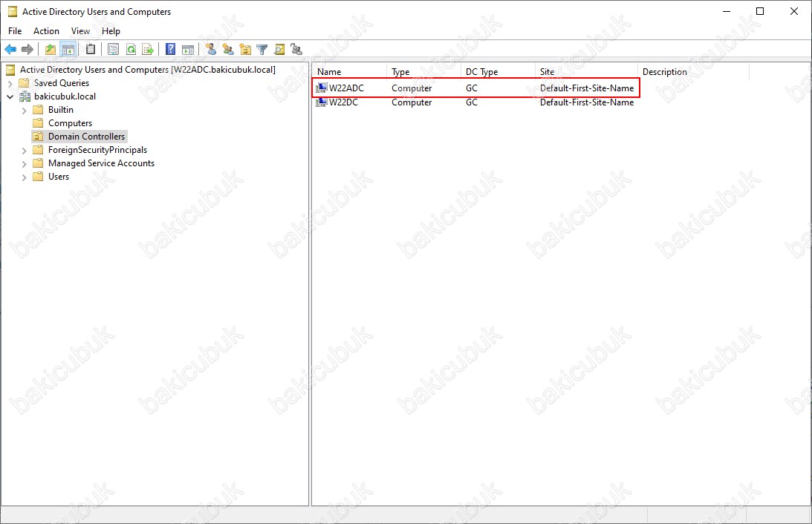The height and width of the screenshot is (524, 812).
Task: Expand the Saved Queries node
Action: point(10,83)
